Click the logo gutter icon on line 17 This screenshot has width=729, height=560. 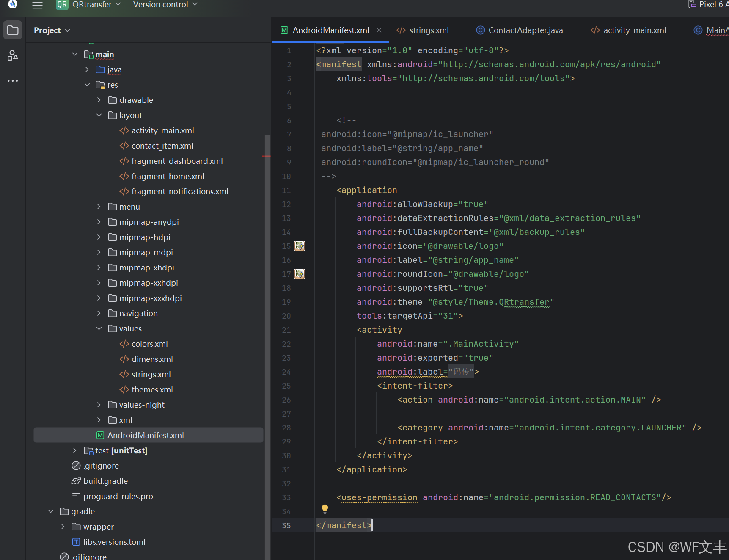(300, 274)
